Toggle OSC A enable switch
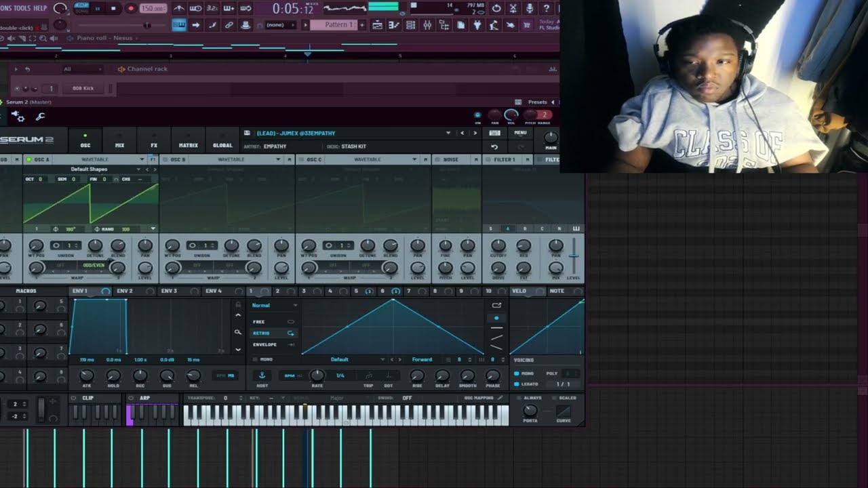868x488 pixels. coord(28,159)
